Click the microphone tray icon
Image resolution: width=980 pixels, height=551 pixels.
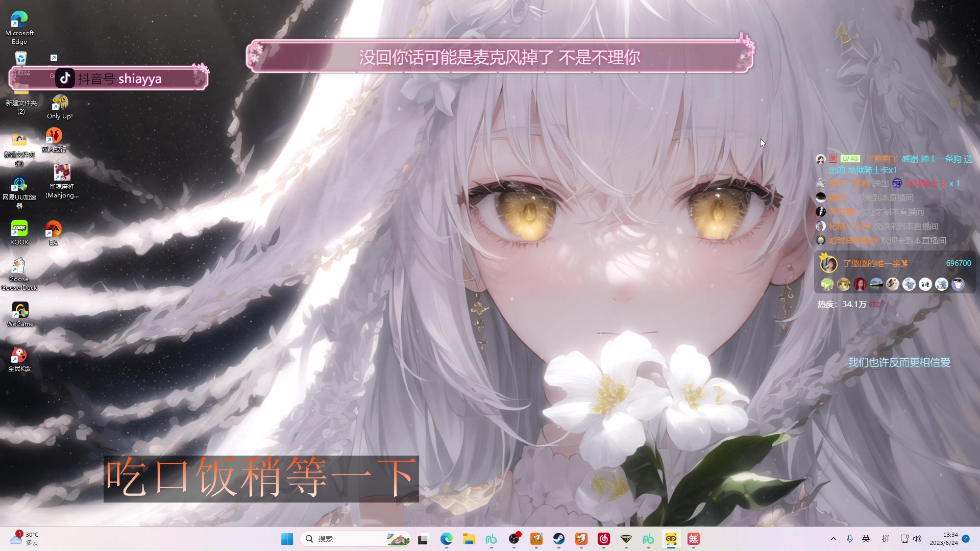(x=850, y=539)
